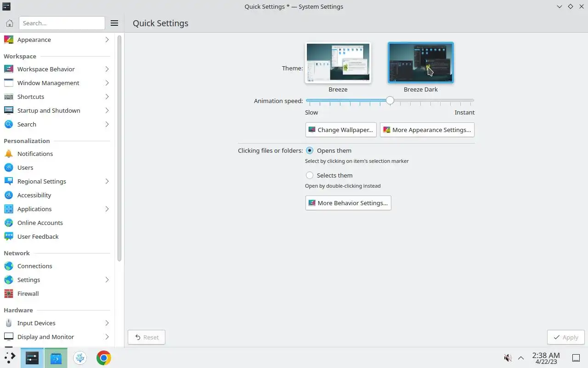Image resolution: width=588 pixels, height=368 pixels.
Task: Open the Connections settings page
Action: pos(57,266)
